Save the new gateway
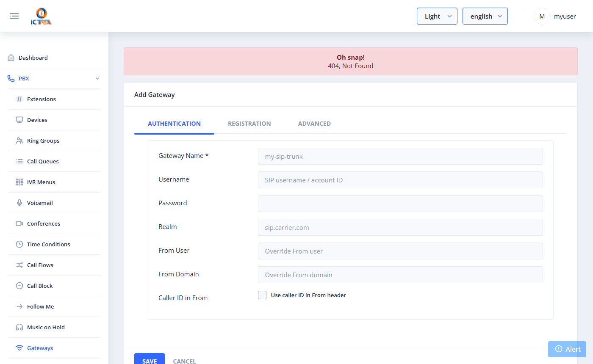The width and height of the screenshot is (593, 364). tap(150, 359)
